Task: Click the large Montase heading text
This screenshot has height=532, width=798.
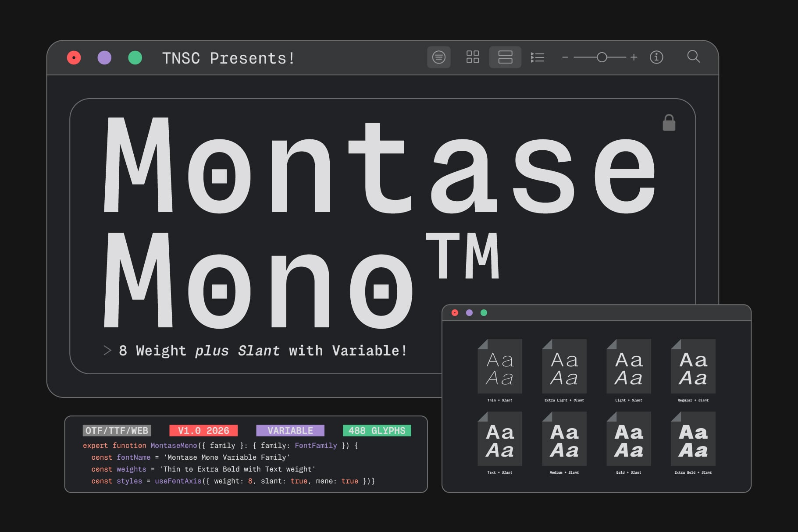Action: point(380,165)
